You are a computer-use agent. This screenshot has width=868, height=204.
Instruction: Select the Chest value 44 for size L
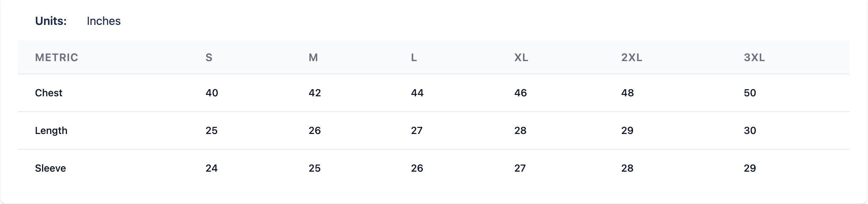coord(417,93)
